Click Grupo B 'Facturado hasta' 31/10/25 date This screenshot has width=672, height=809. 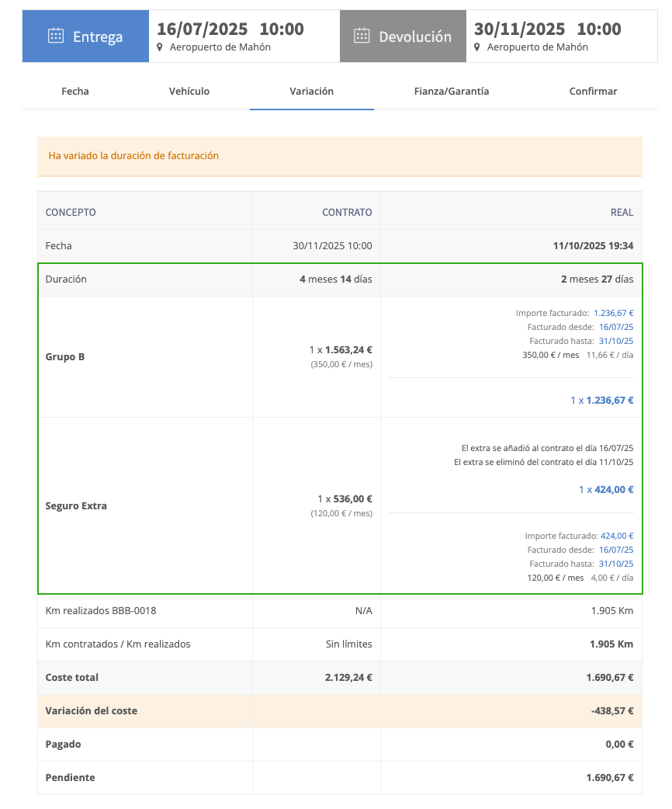tap(615, 341)
